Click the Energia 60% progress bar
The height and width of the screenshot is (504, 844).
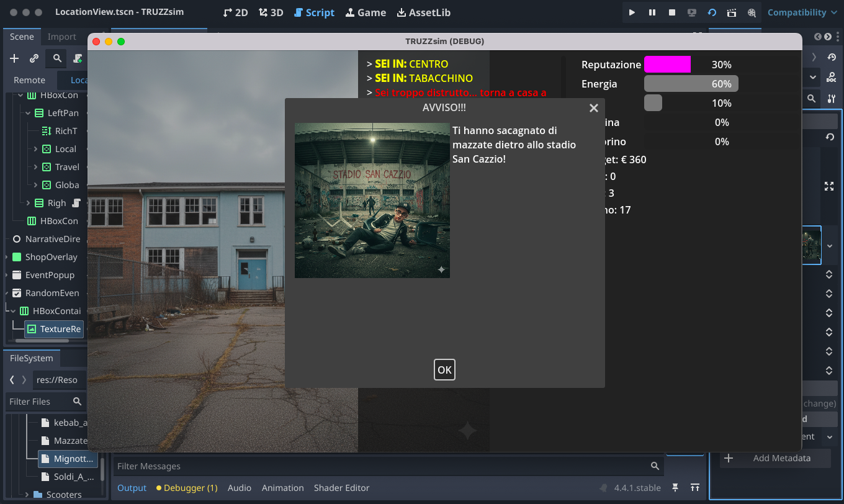(x=691, y=84)
